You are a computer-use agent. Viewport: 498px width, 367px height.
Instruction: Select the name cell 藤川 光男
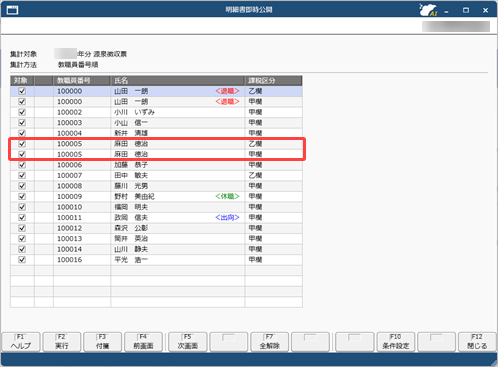[178, 186]
